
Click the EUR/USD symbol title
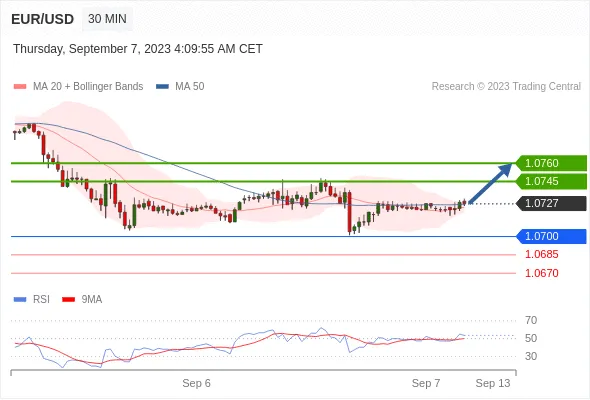pyautogui.click(x=43, y=19)
